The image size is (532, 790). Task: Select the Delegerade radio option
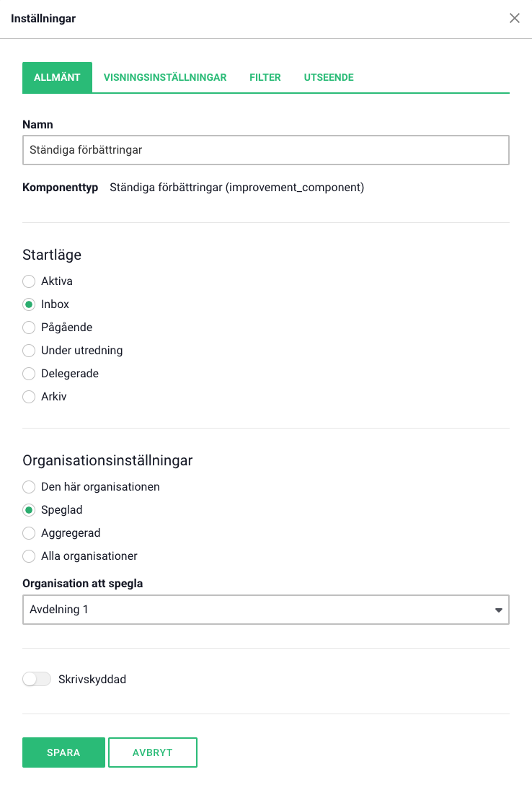[x=29, y=374]
